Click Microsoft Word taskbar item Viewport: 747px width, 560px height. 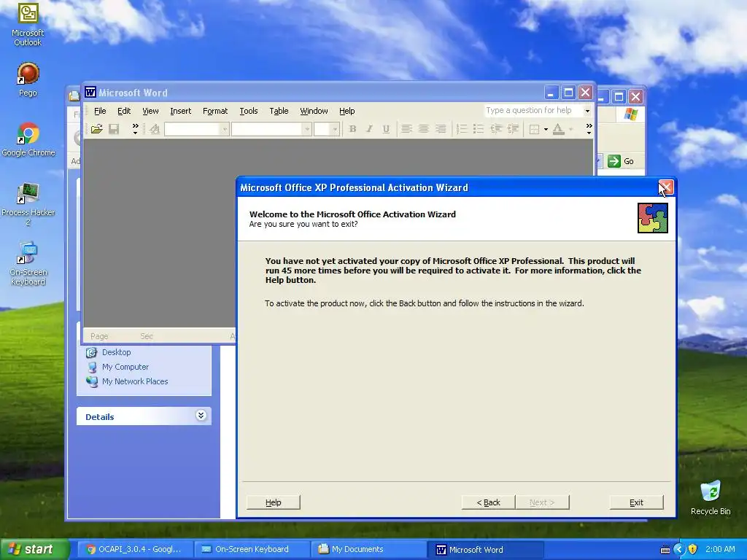click(485, 550)
